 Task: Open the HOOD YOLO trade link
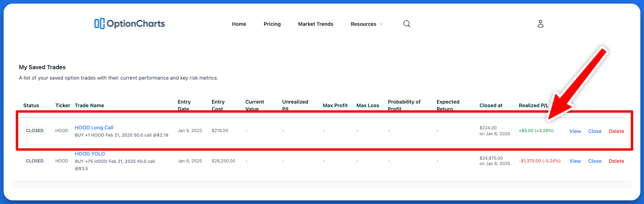tap(90, 154)
